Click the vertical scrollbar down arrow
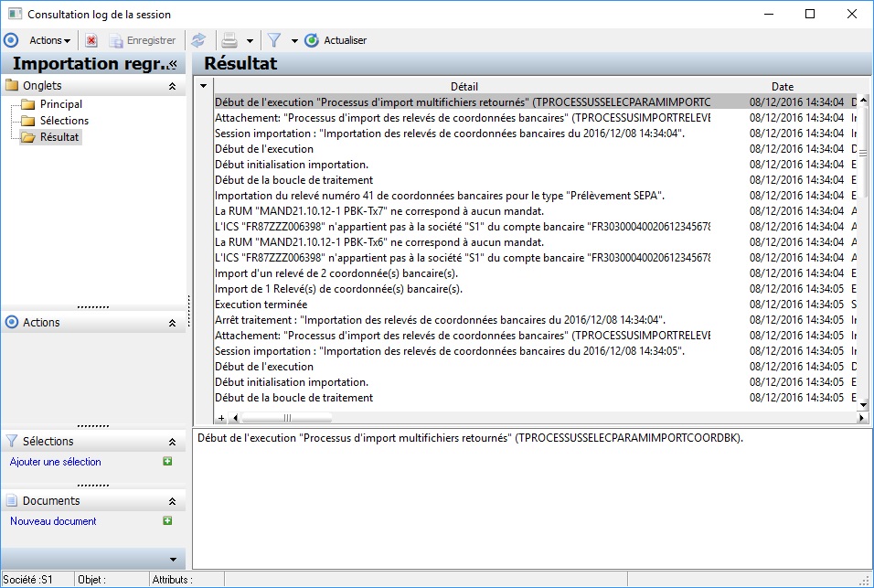 (863, 405)
